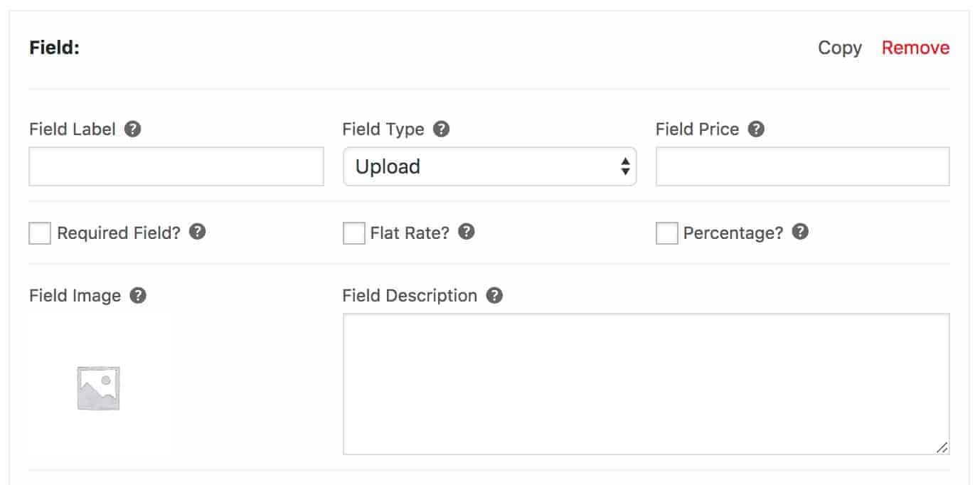Click the Field Price help icon

[x=756, y=129]
